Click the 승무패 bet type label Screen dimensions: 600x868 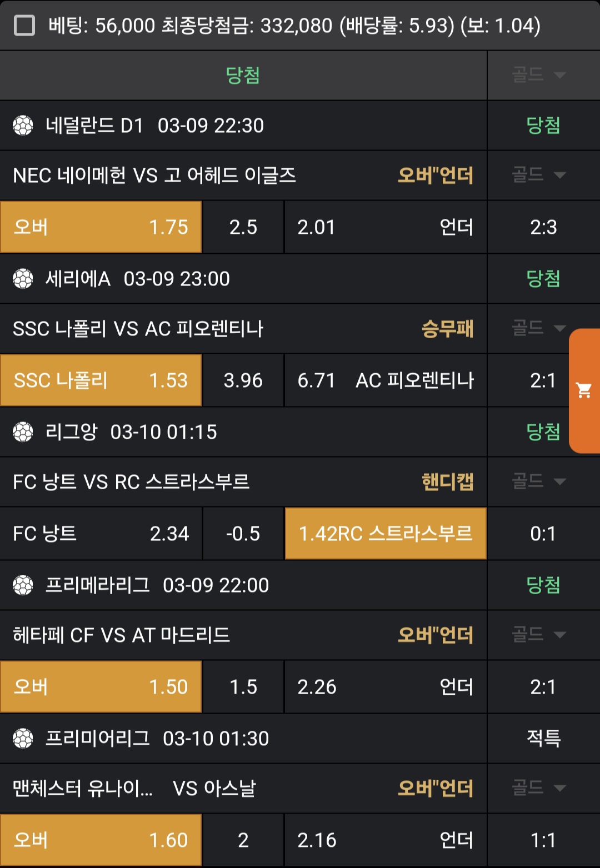pos(447,329)
